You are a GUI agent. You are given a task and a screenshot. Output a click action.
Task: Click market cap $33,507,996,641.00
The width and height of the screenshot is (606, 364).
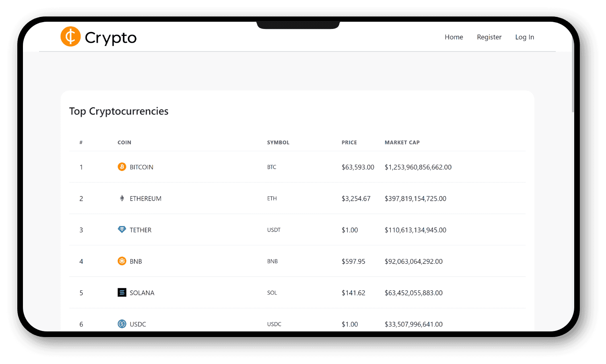[414, 324]
